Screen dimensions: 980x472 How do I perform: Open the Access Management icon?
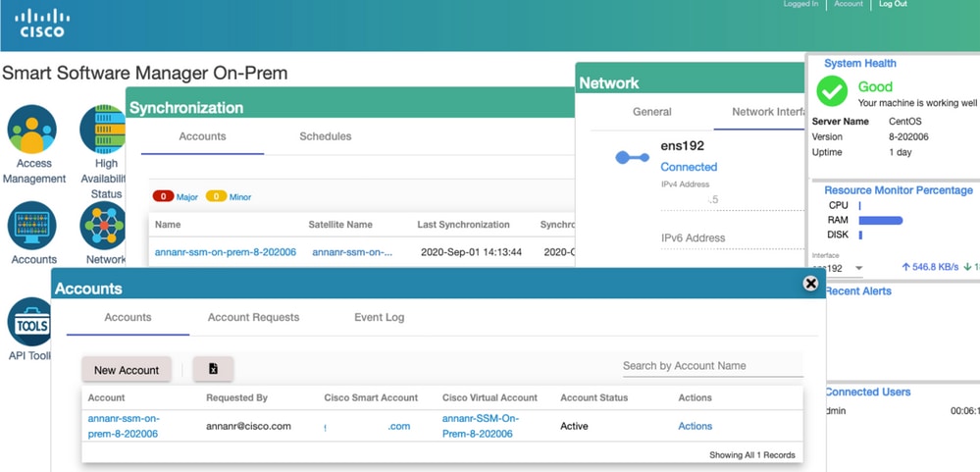31,130
